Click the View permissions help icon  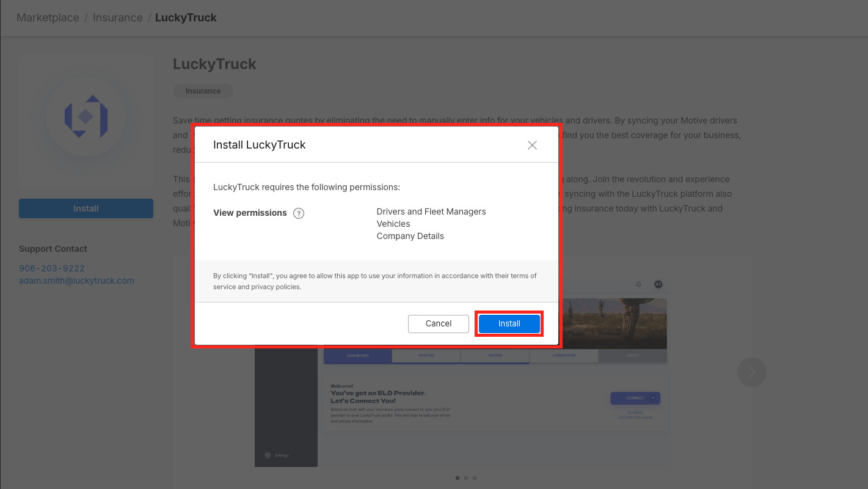[x=299, y=213]
